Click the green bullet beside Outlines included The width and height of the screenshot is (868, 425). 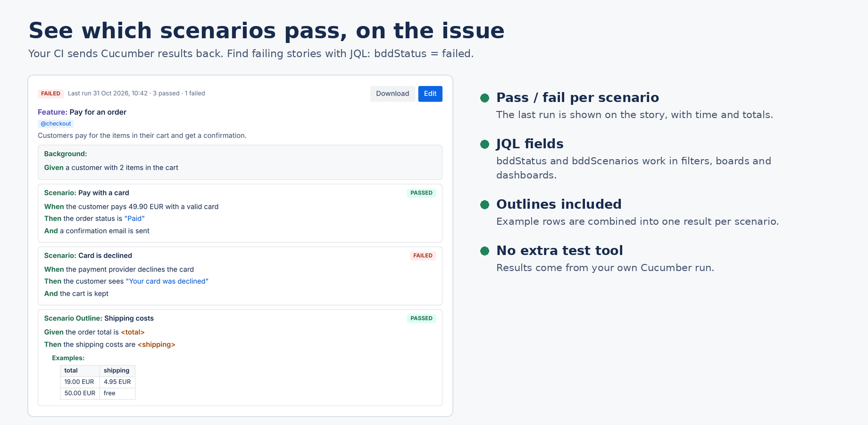pos(484,204)
